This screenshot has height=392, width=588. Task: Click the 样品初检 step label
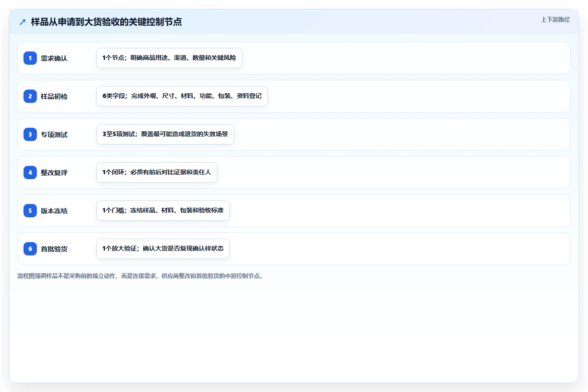coord(54,96)
